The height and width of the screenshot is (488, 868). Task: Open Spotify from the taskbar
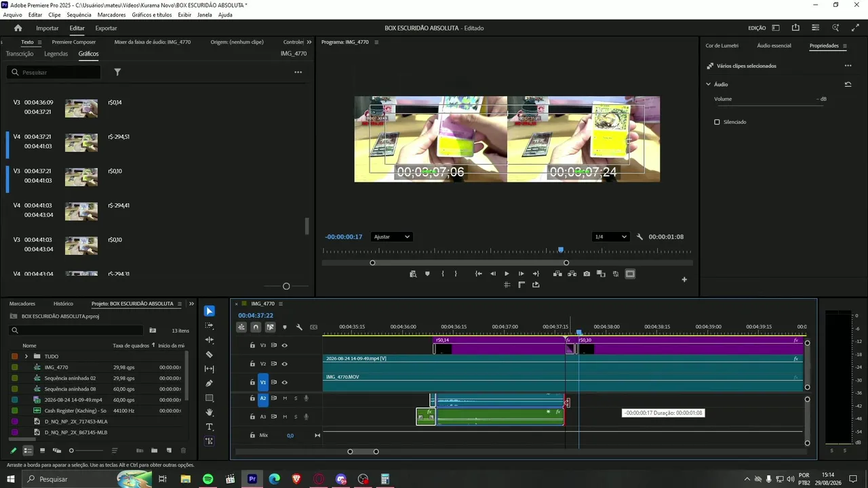[x=208, y=479]
